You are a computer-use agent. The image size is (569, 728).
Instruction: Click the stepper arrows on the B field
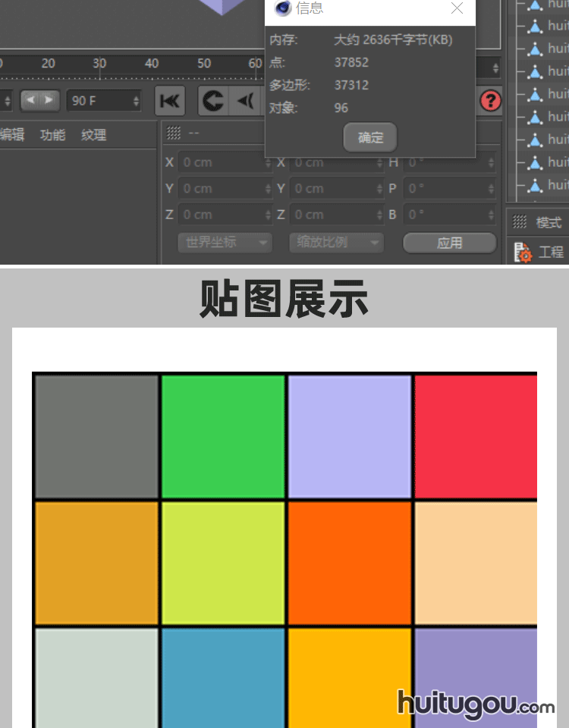(492, 215)
